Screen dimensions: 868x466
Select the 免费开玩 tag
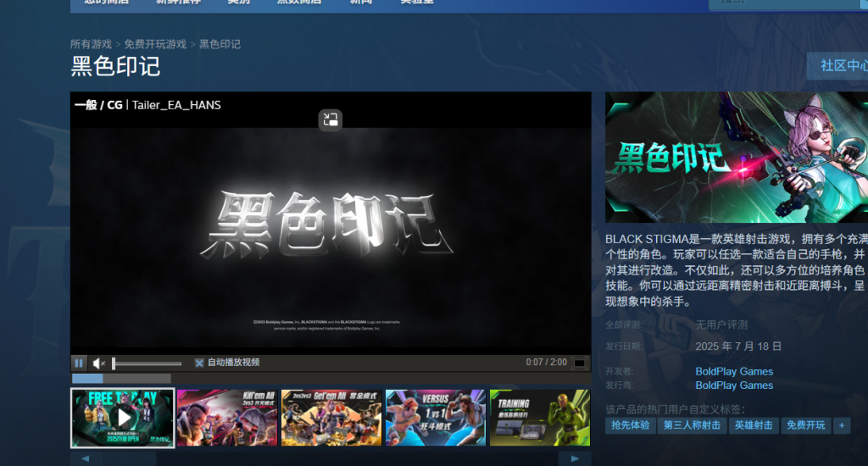[x=805, y=425]
